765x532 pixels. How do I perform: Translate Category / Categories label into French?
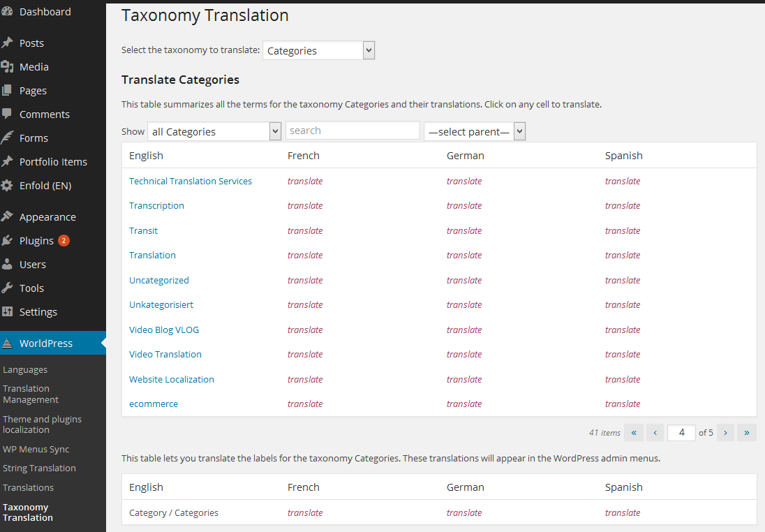click(x=305, y=512)
